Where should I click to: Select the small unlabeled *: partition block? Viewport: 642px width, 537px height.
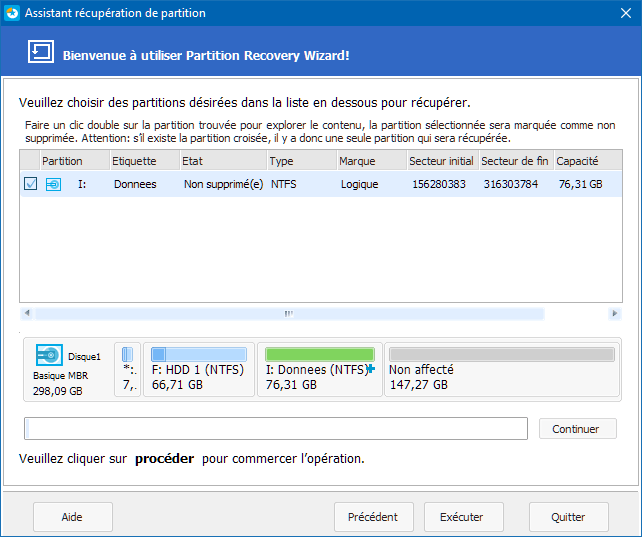coord(128,370)
